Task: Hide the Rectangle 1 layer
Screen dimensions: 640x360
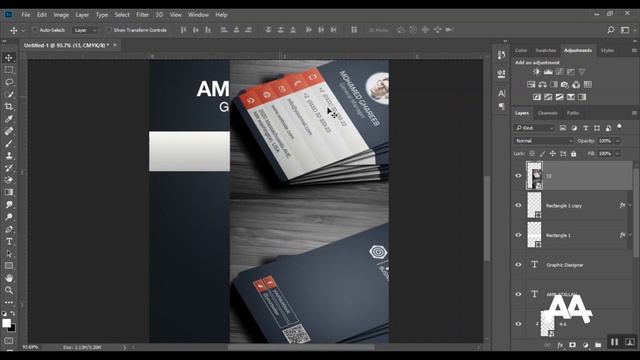Action: coord(518,235)
